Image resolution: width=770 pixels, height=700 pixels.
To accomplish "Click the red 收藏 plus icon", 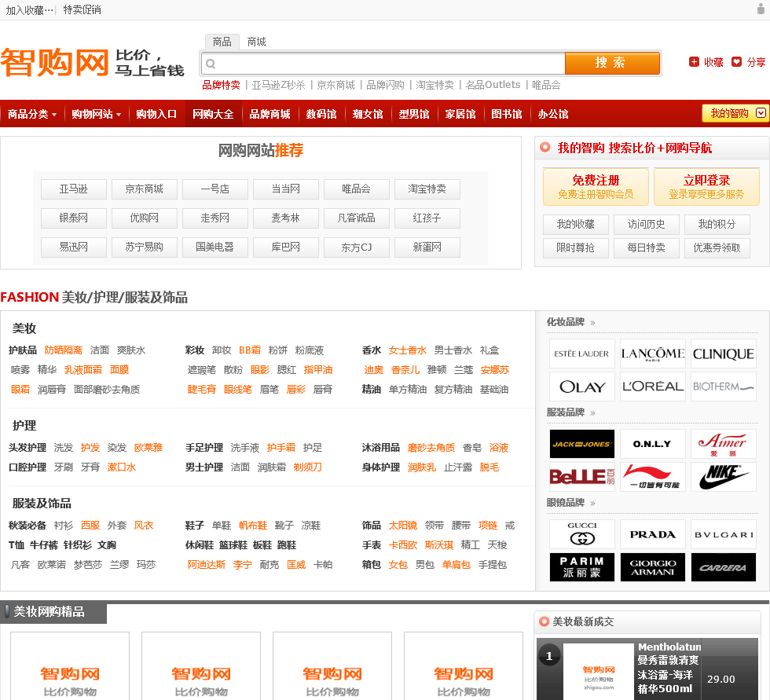I will (694, 62).
